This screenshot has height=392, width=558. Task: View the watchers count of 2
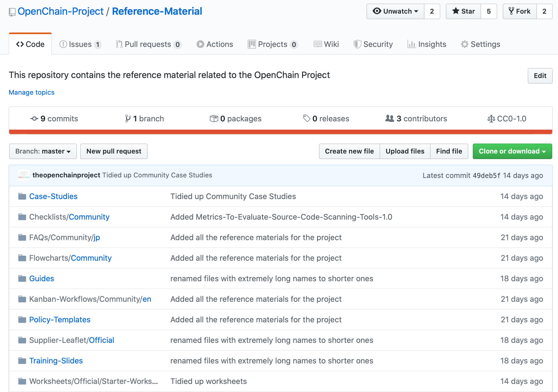(x=432, y=11)
